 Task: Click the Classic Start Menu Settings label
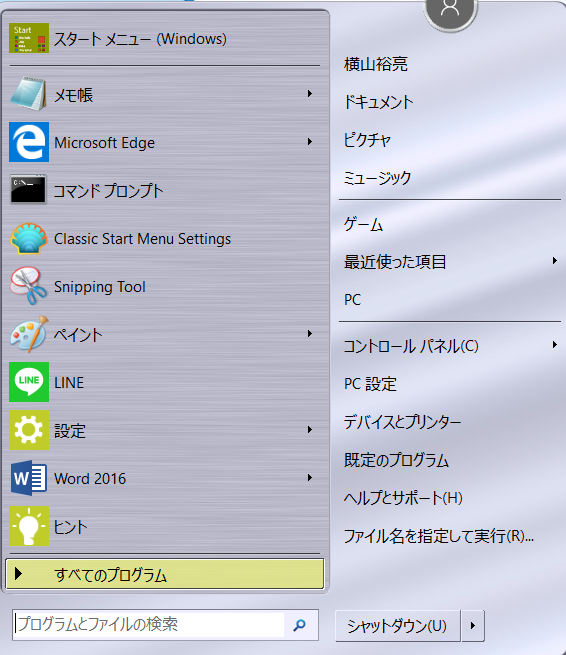click(142, 239)
